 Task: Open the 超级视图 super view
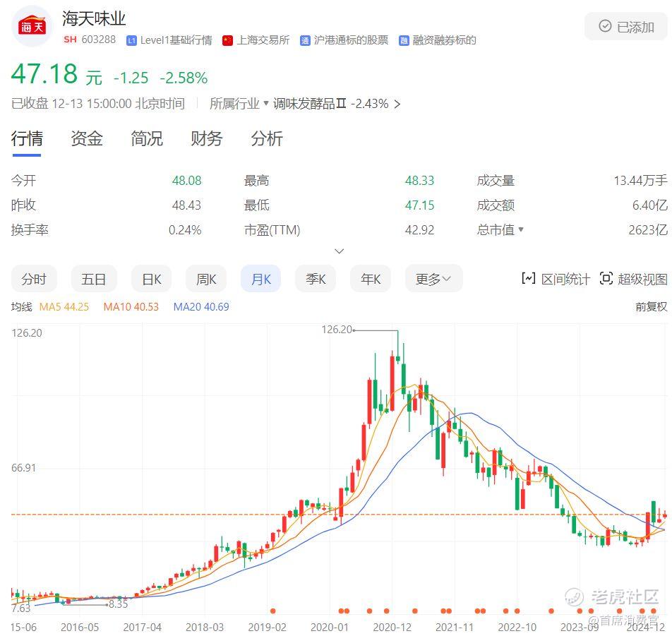633,279
